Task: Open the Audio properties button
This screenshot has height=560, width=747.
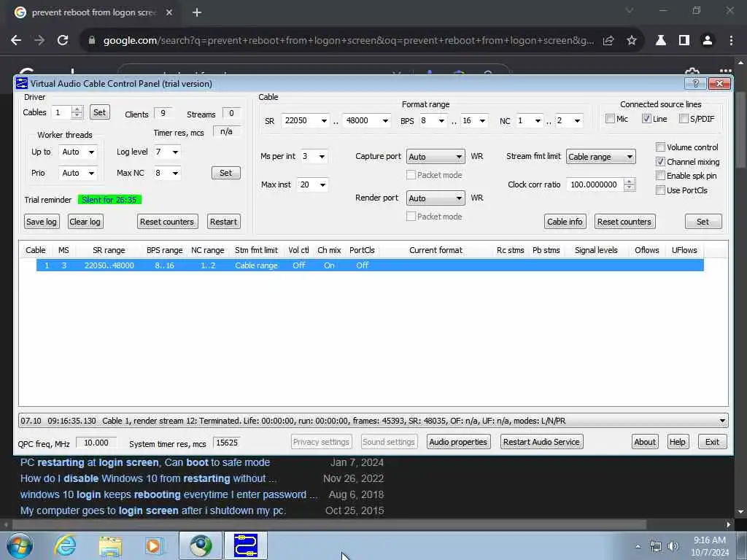Action: coord(458,442)
